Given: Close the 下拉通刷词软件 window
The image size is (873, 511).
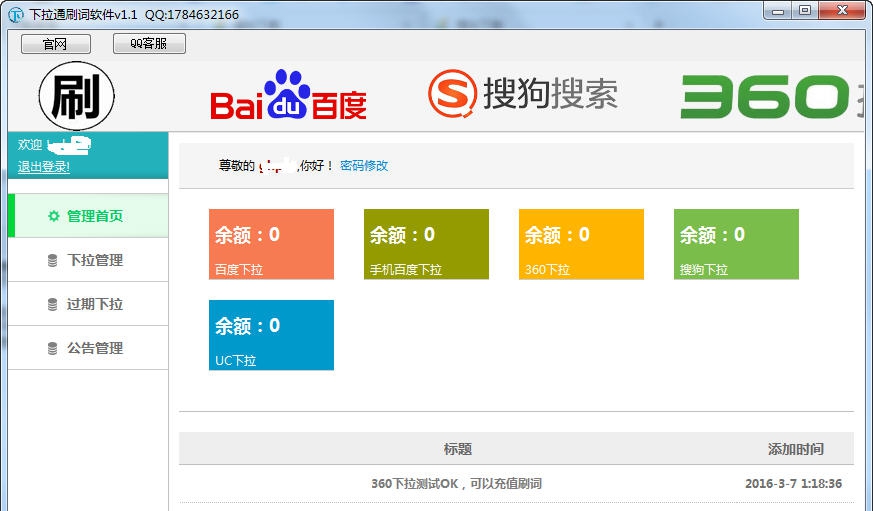Looking at the screenshot, I should coord(842,11).
